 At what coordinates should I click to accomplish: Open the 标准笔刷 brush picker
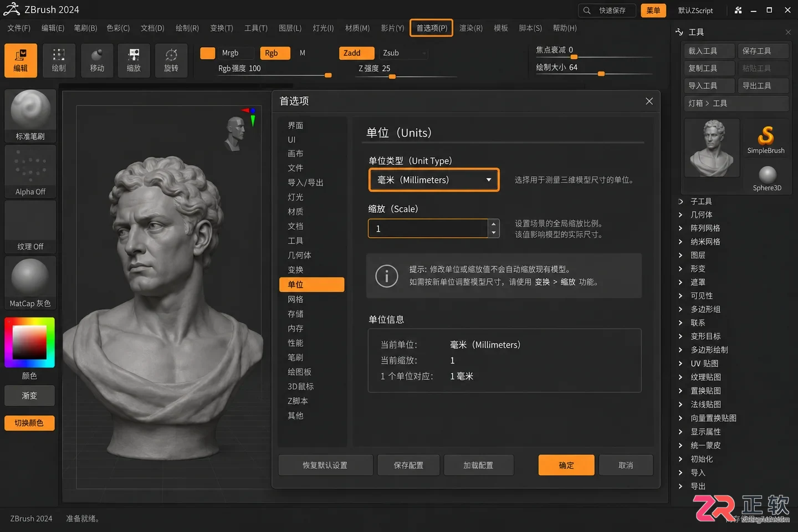pos(30,116)
